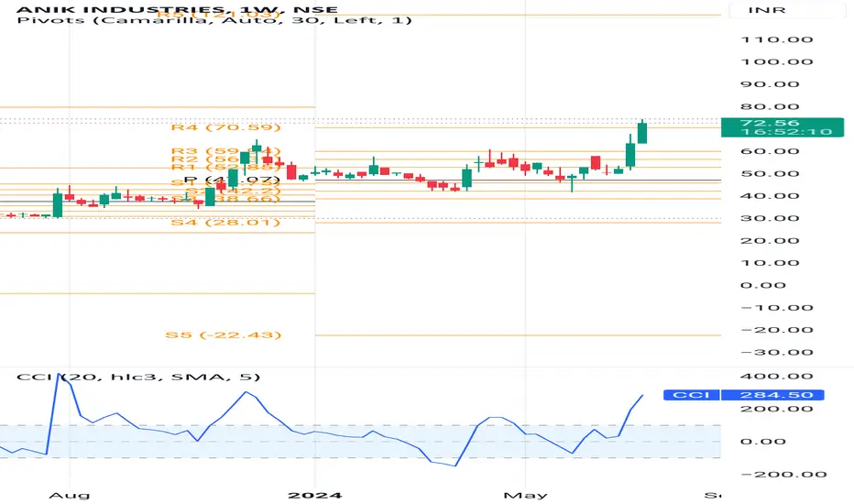Click the 60.00 price axis label

pos(770,151)
